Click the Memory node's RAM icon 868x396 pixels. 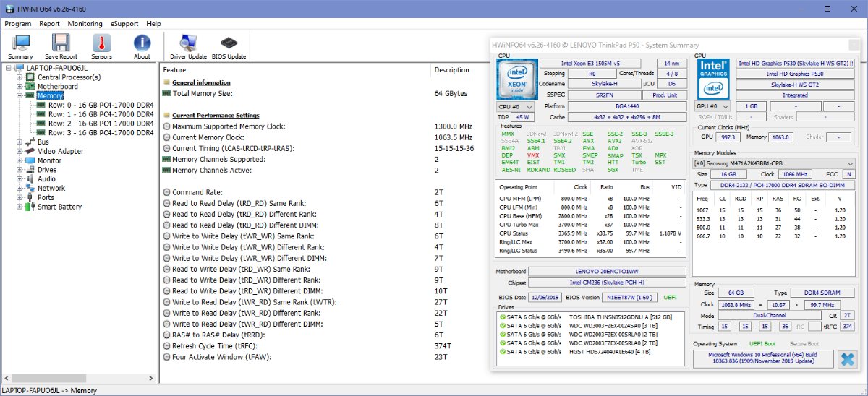coord(30,95)
